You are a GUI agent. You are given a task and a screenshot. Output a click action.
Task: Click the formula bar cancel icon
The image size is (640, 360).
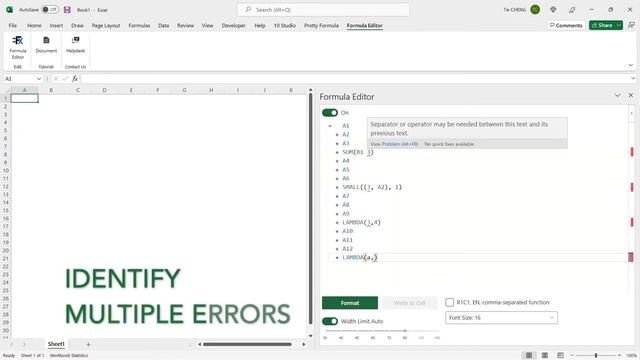point(56,79)
